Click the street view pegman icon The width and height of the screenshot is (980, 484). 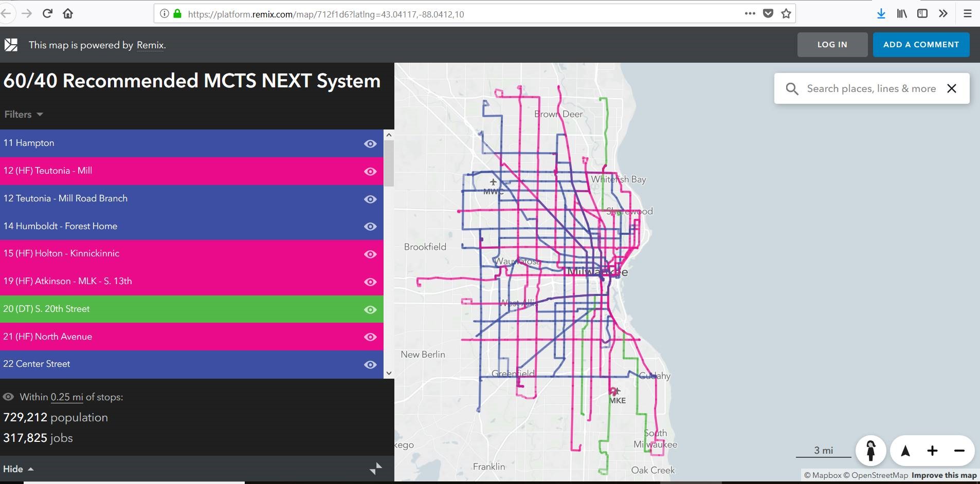(870, 451)
